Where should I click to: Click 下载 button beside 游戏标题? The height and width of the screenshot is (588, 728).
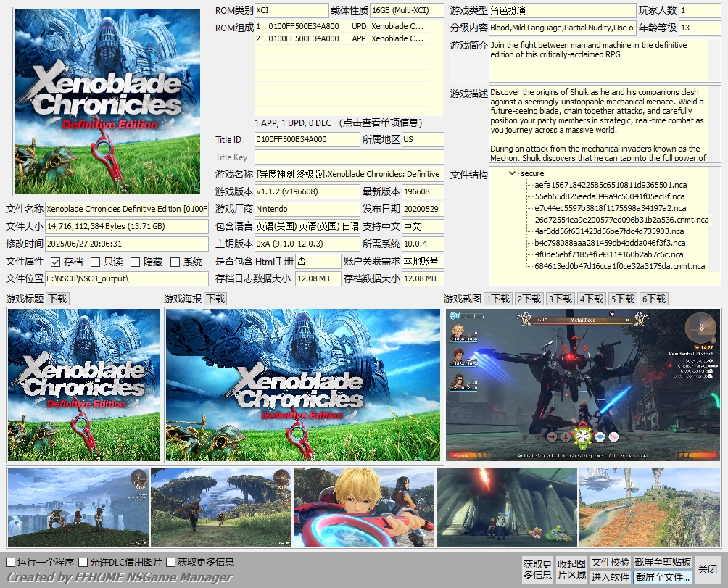(58, 299)
